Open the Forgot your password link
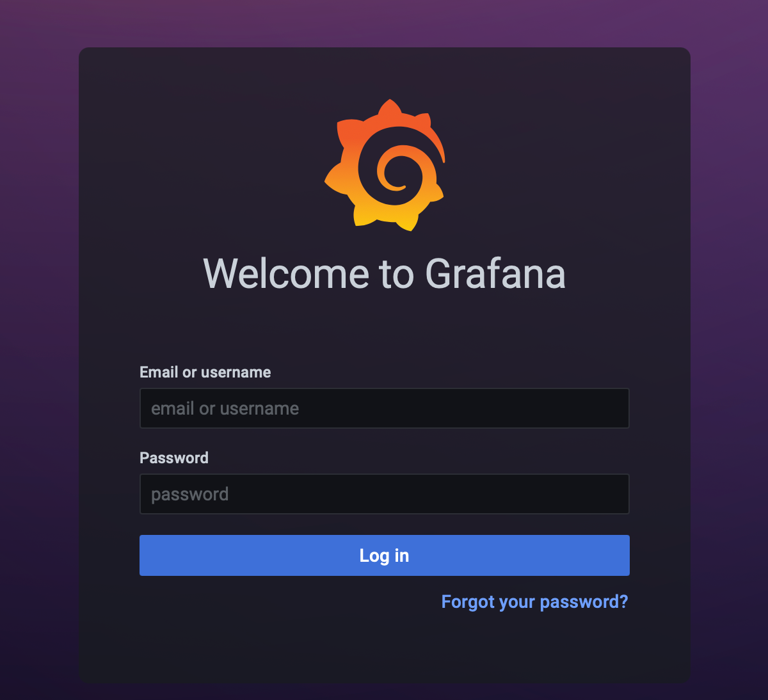The height and width of the screenshot is (700, 768). coord(535,601)
